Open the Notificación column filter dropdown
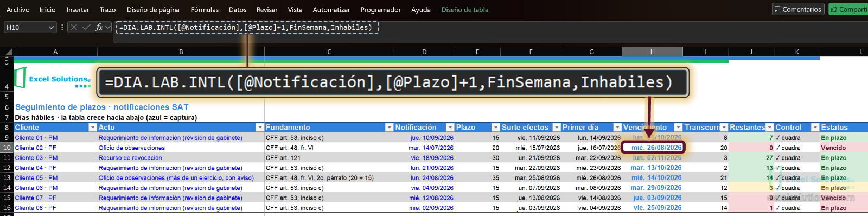 450,128
